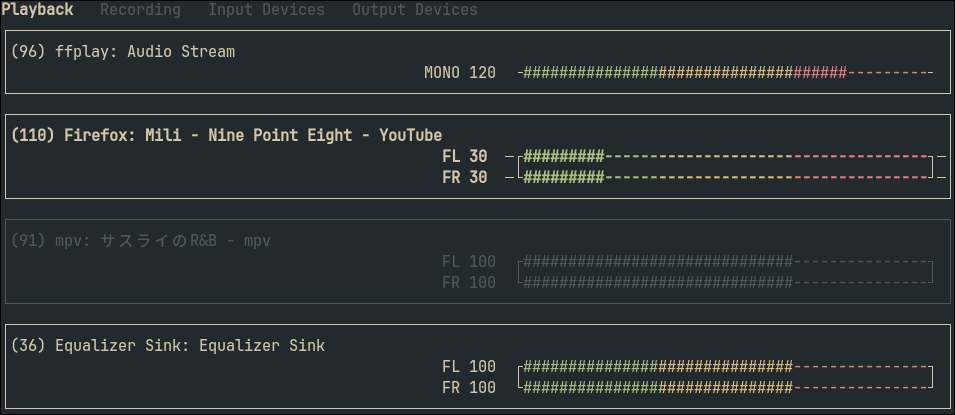Select the Equalizer Sink stream title
955x415 pixels.
167,346
